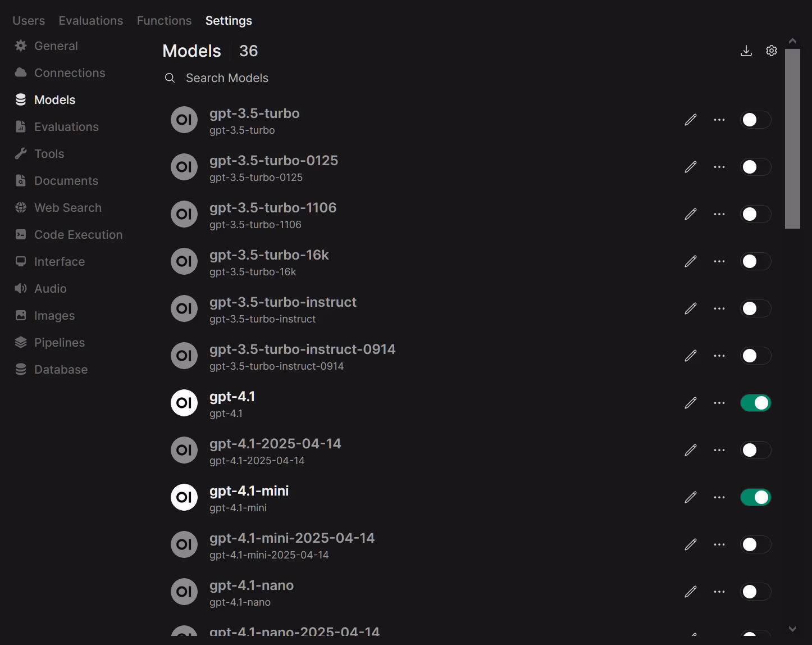Screen dimensions: 812x645
Task: Open the Web Search settings section
Action: pyautogui.click(x=67, y=208)
